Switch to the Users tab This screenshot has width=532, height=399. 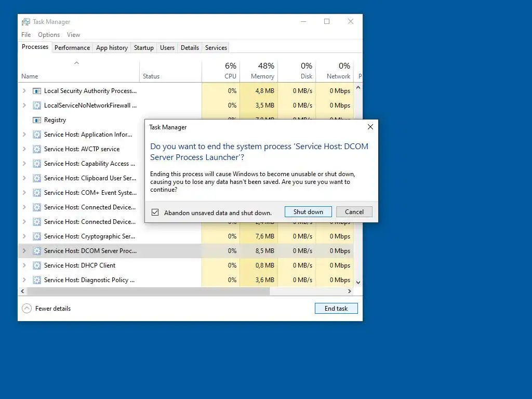coord(167,48)
